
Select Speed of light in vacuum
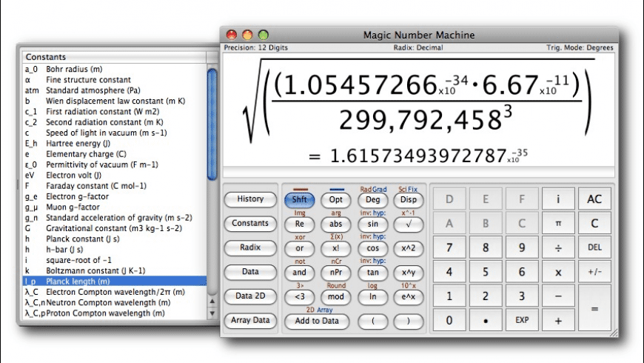114,133
